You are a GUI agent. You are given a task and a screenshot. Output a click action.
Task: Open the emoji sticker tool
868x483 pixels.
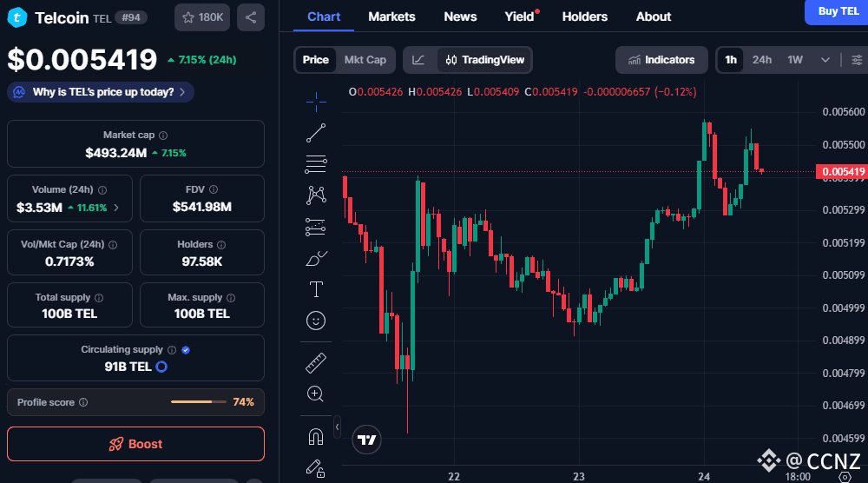(316, 321)
